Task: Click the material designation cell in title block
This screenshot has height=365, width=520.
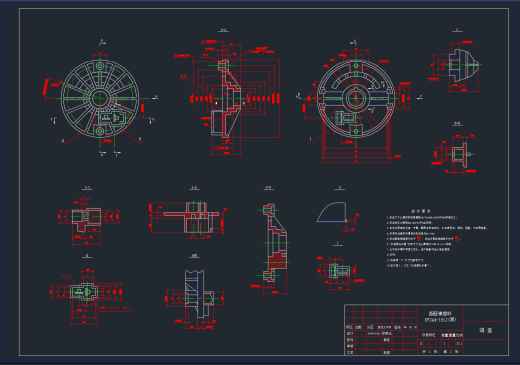Action: [440, 316]
